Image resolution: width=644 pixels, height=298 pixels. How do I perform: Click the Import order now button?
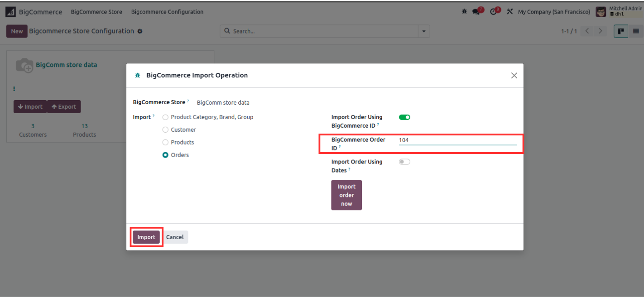346,195
